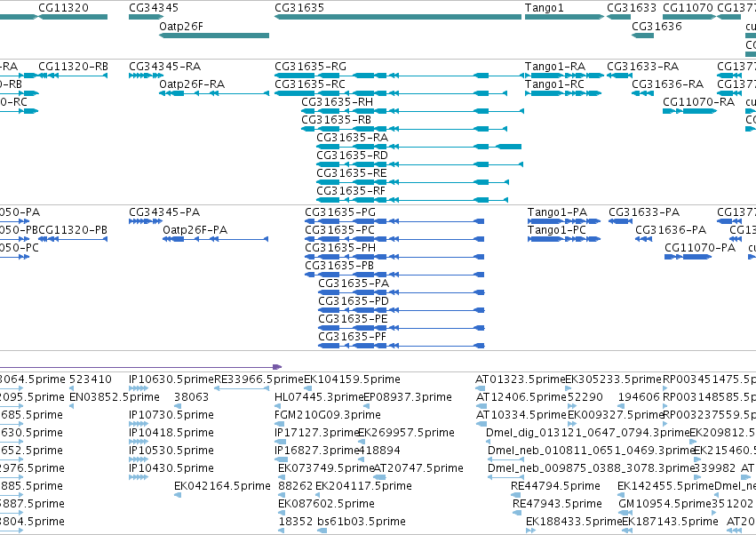Click protein CG11320-PB
The height and width of the screenshot is (535, 756).
click(x=73, y=239)
